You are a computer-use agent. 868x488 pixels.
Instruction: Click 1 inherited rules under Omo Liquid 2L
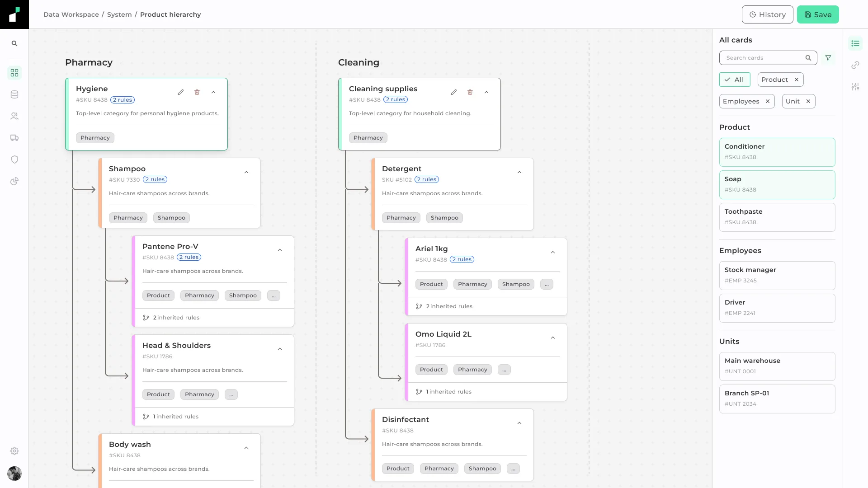pyautogui.click(x=449, y=392)
